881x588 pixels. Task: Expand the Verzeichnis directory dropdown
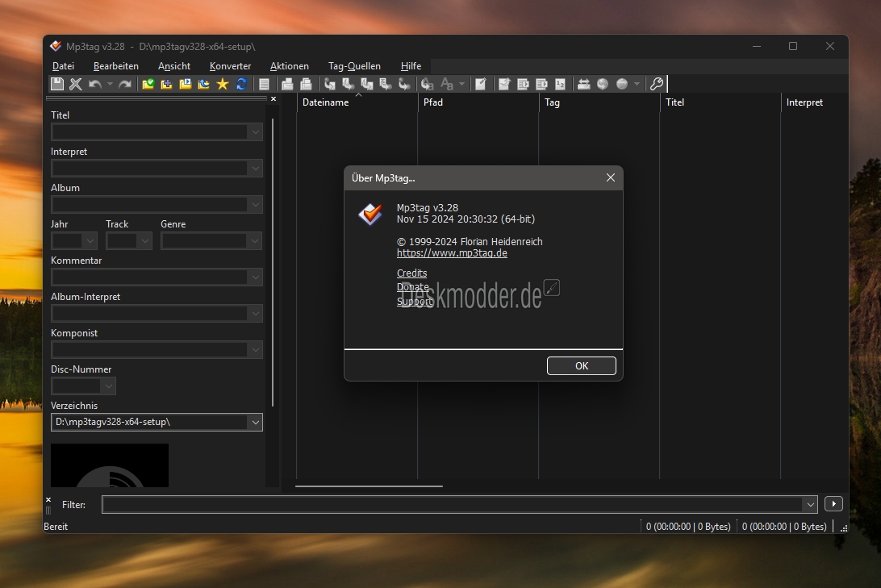coord(255,423)
